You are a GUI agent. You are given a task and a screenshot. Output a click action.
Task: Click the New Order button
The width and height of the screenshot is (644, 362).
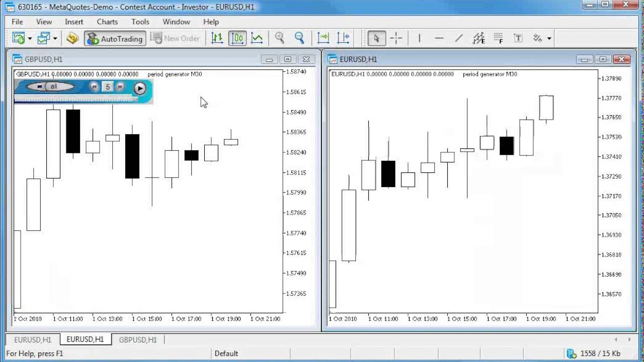(x=175, y=38)
